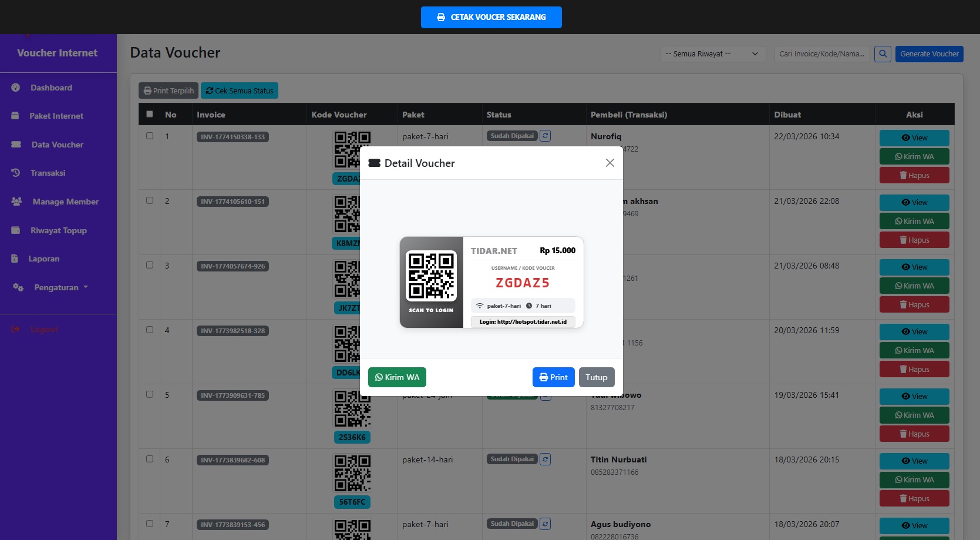Hapus voucher dated 21/03/2026 08:48
This screenshot has height=540, width=980.
pyautogui.click(x=914, y=305)
